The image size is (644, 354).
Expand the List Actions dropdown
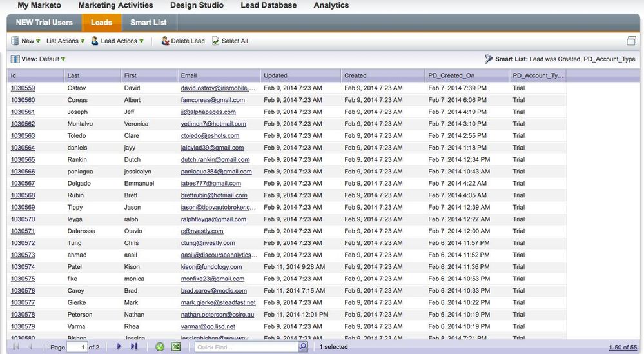(65, 41)
